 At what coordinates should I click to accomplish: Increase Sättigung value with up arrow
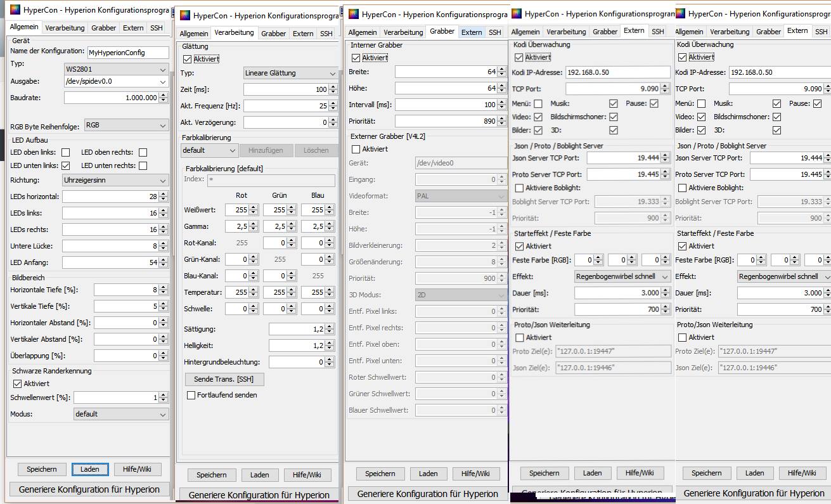tap(330, 326)
